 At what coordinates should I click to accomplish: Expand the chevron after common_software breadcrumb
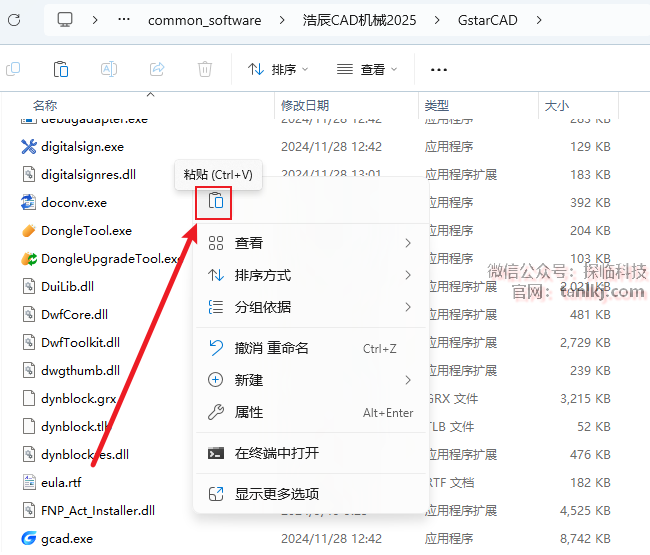[282, 20]
